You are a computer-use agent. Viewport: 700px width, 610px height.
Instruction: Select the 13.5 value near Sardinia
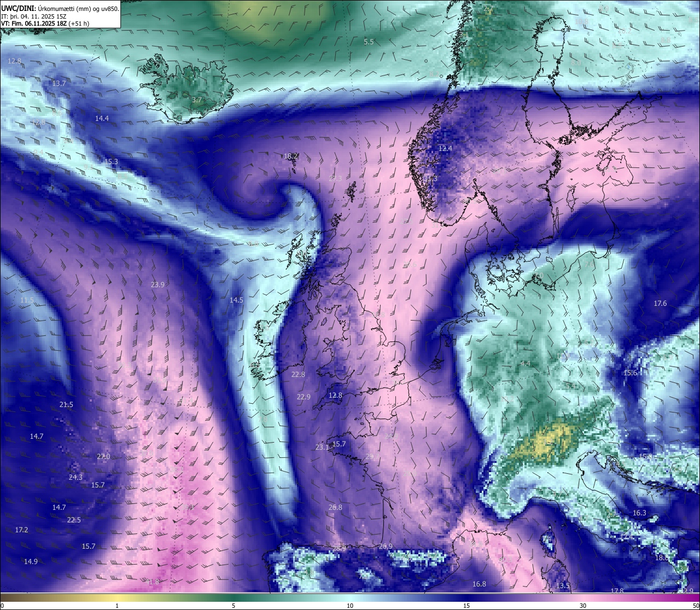[563, 585]
